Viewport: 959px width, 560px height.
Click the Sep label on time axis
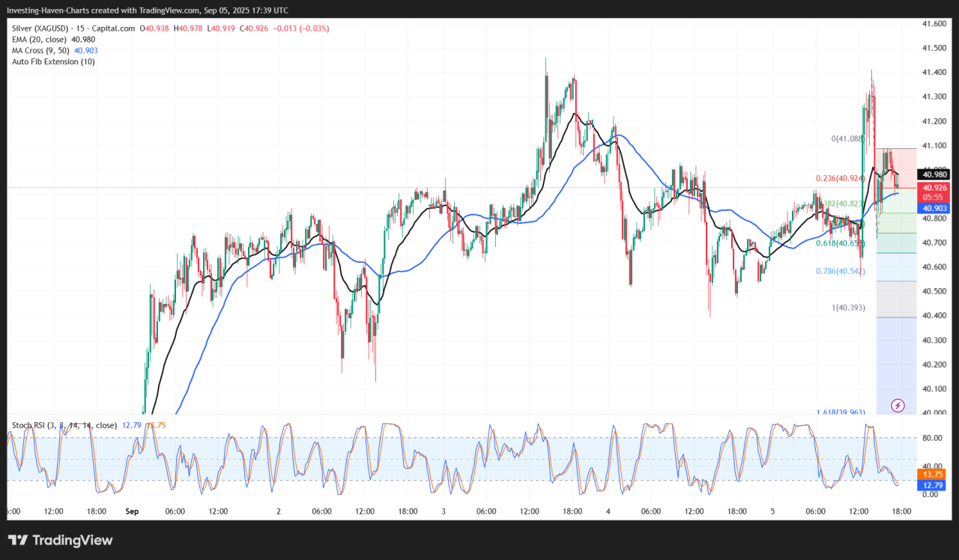tap(132, 511)
